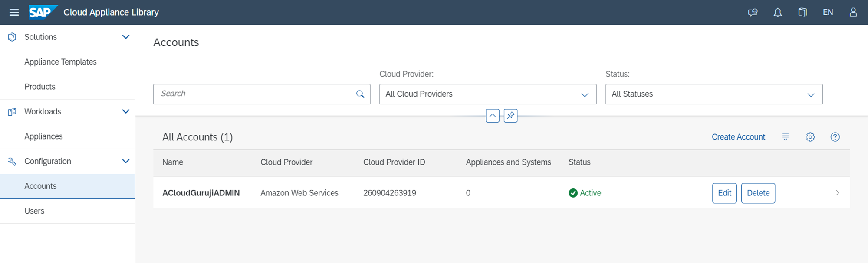Open the user profile icon
The image size is (868, 263).
coord(853,12)
